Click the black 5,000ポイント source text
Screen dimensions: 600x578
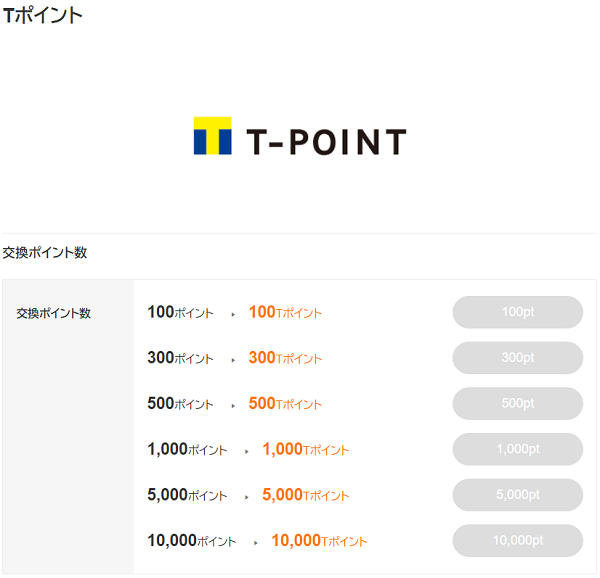(x=187, y=495)
